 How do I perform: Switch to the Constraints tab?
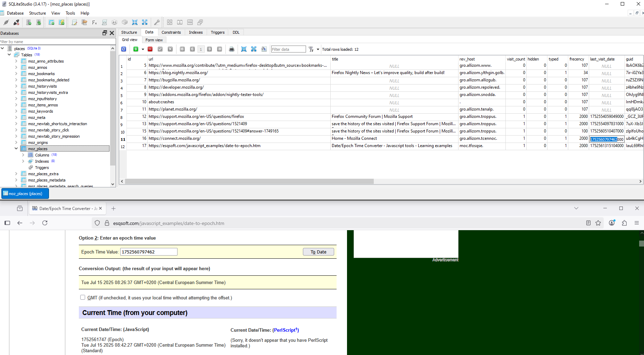click(x=171, y=32)
